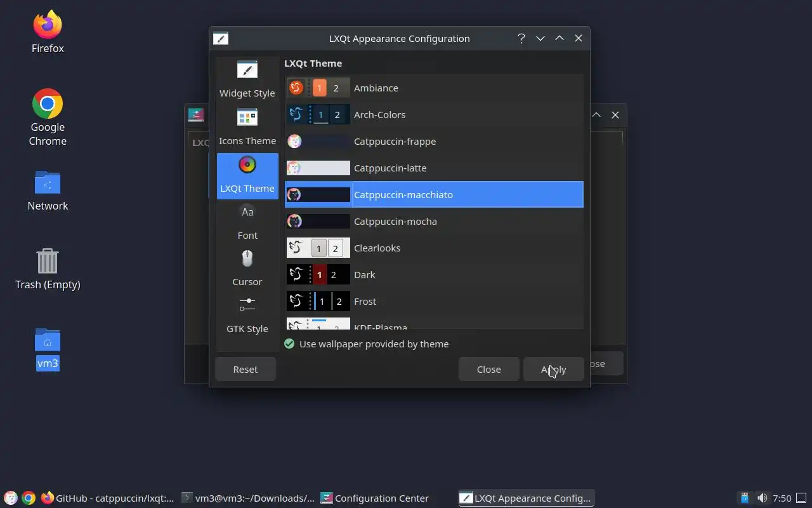Open the Widget Style section
Image resolution: width=812 pixels, height=508 pixels.
(x=247, y=80)
